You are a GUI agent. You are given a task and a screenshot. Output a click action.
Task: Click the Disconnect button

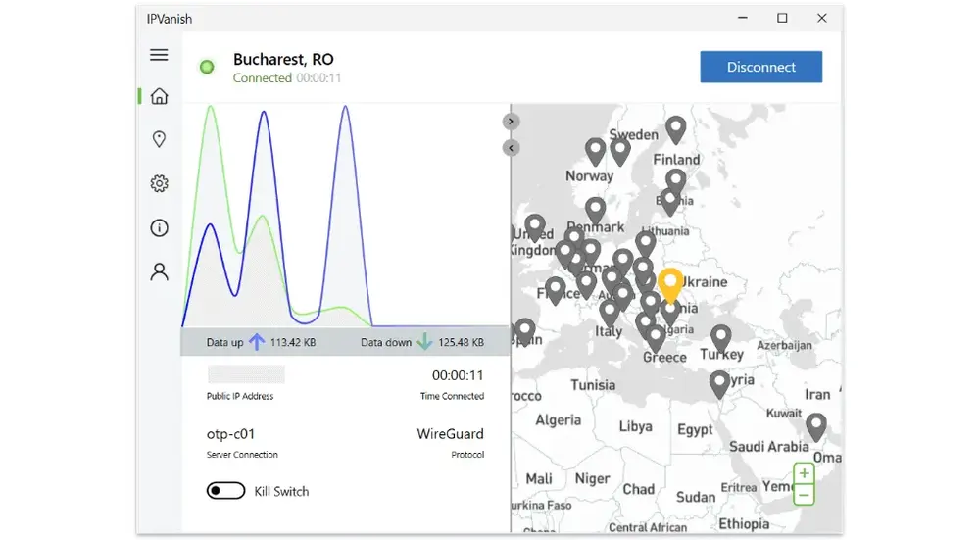[760, 67]
